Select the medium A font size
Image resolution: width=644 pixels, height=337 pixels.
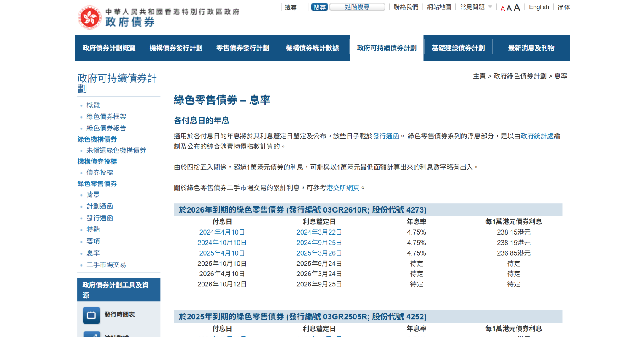point(509,8)
